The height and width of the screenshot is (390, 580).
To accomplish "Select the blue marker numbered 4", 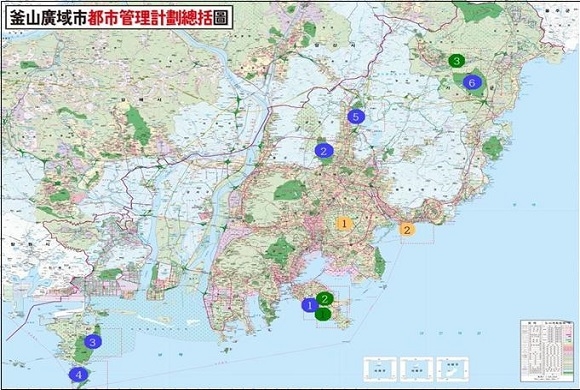I will coord(78,374).
